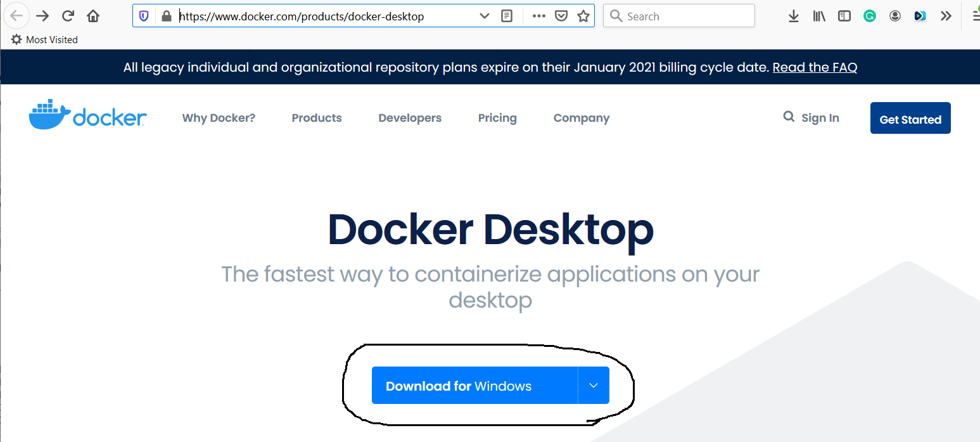Expand download options chevron beside Windows

coord(594,386)
